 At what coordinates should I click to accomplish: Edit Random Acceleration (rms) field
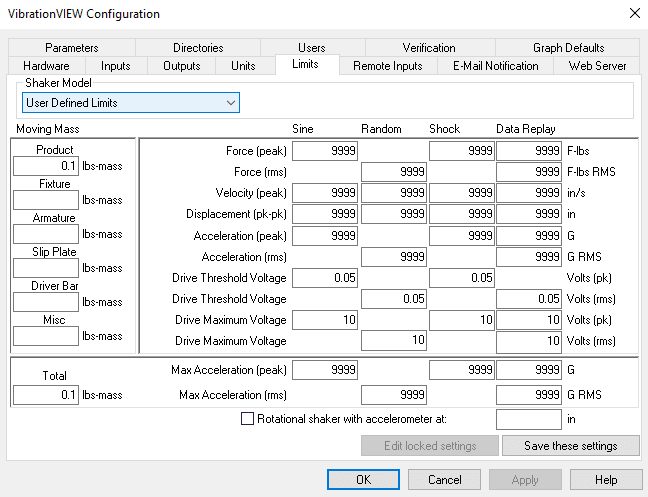[x=394, y=257]
